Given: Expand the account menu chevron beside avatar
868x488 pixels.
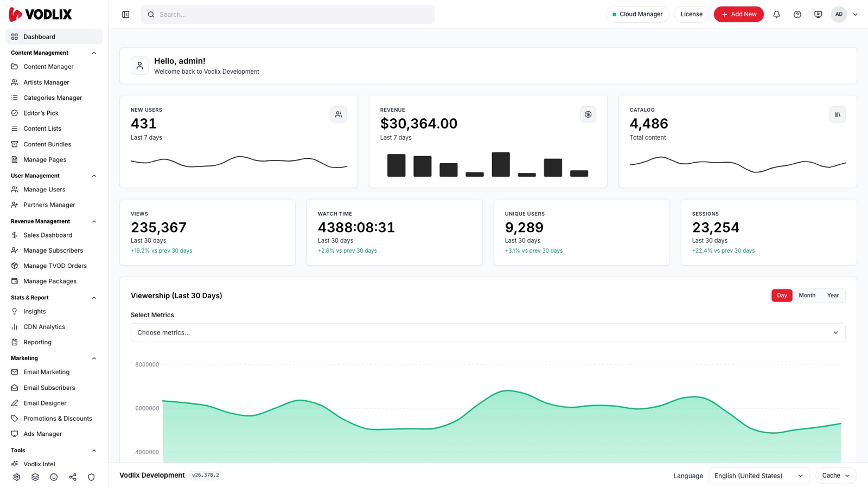Looking at the screenshot, I should (x=856, y=15).
